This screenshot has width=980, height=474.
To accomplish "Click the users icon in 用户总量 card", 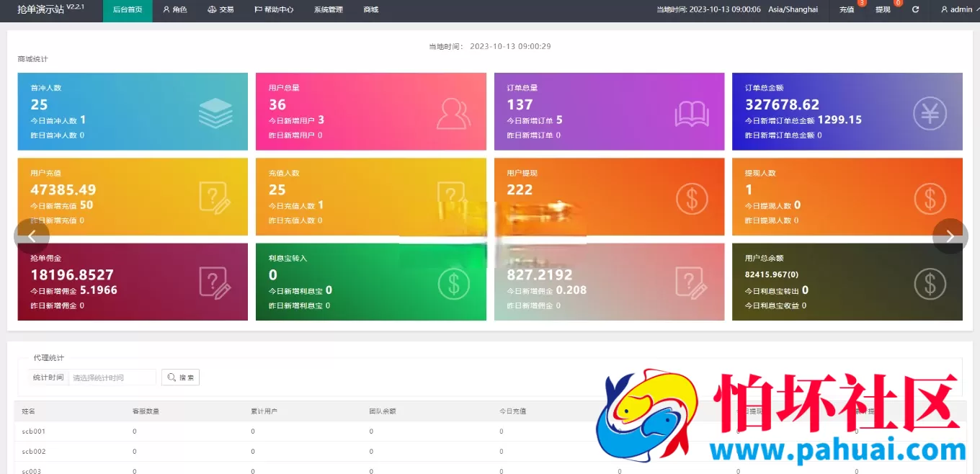I will tap(453, 113).
